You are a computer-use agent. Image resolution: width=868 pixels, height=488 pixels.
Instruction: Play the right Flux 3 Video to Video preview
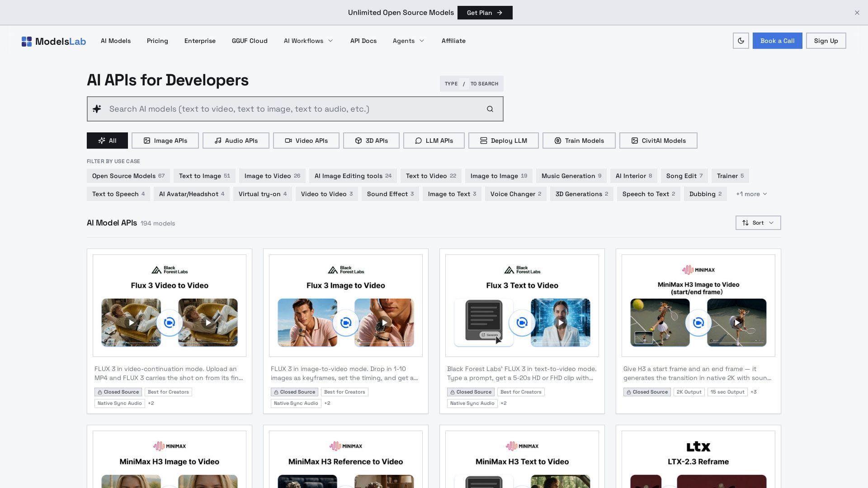click(208, 323)
